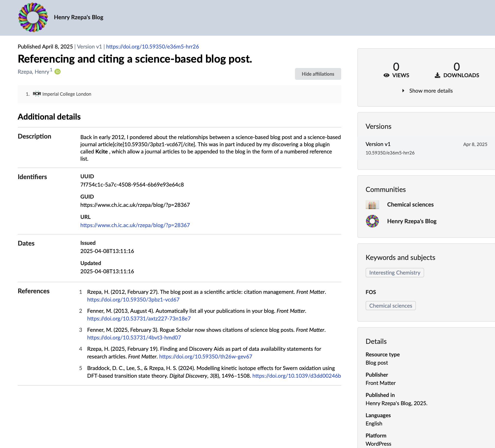Viewport: 495px width, 448px height.
Task: Select Version v1 in Versions panel
Action: coord(378,144)
